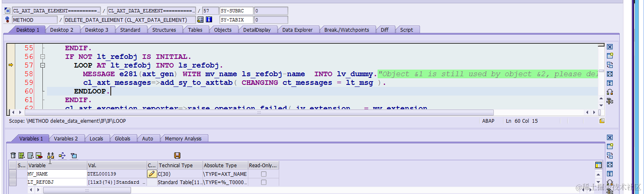Click the Variable column header
The width and height of the screenshot is (644, 194).
tap(57, 165)
